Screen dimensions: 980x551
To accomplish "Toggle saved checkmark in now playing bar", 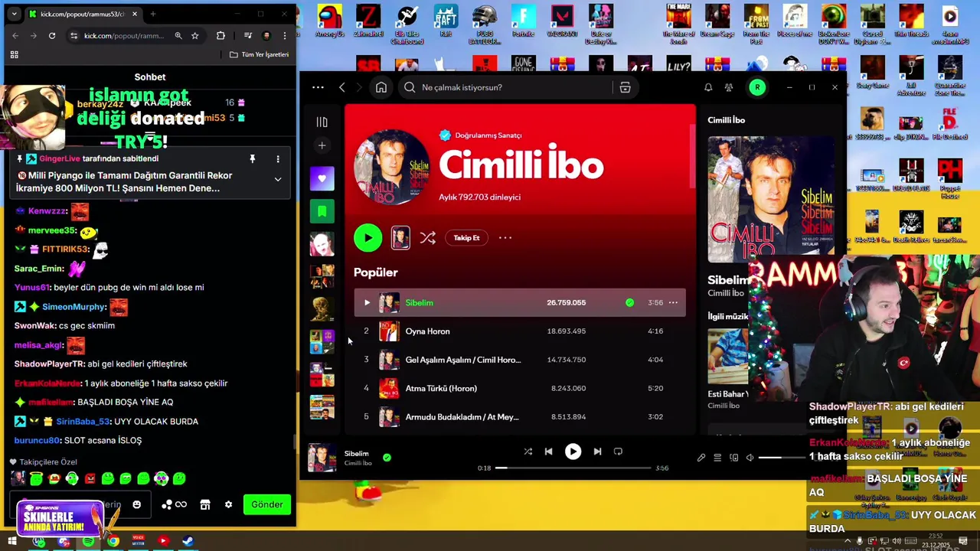I will (387, 458).
